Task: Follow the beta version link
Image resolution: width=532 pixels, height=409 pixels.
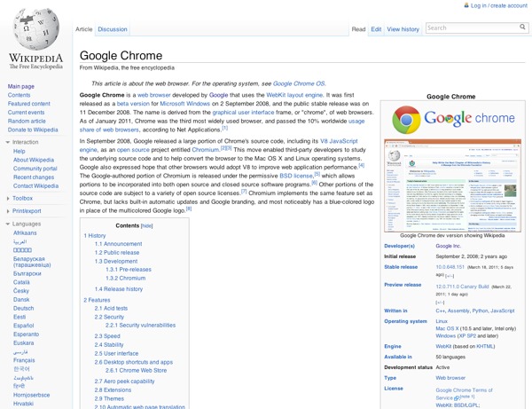Action: click(133, 104)
